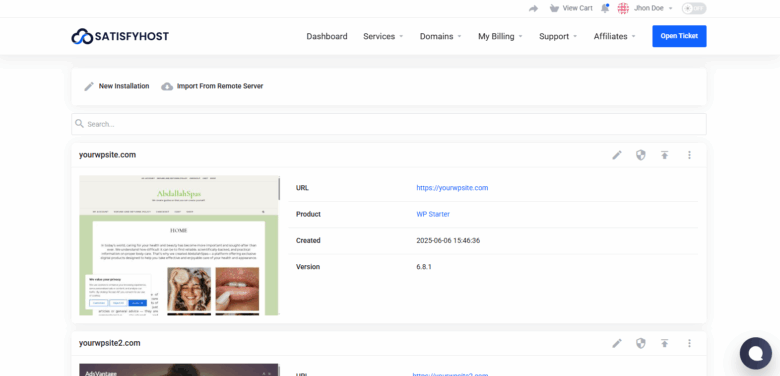Screen dimensions: 780x376
Task: Open the Dashboard menu item
Action: (x=327, y=36)
